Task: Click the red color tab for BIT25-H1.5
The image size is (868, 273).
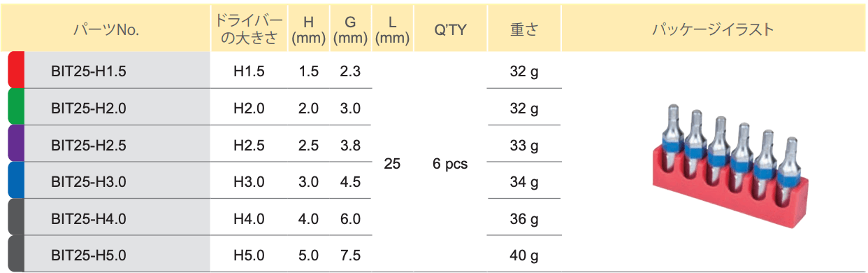Action: (x=17, y=69)
